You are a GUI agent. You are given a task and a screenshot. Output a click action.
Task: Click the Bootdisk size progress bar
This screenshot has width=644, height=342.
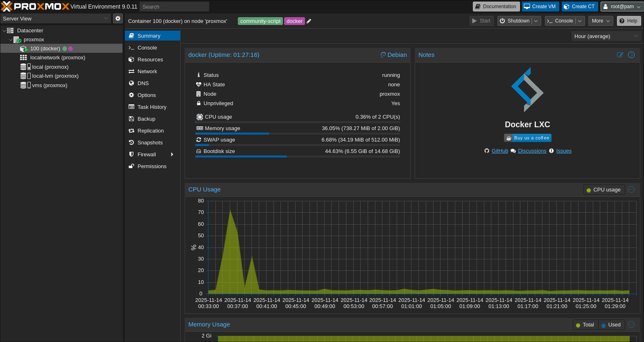pos(298,156)
